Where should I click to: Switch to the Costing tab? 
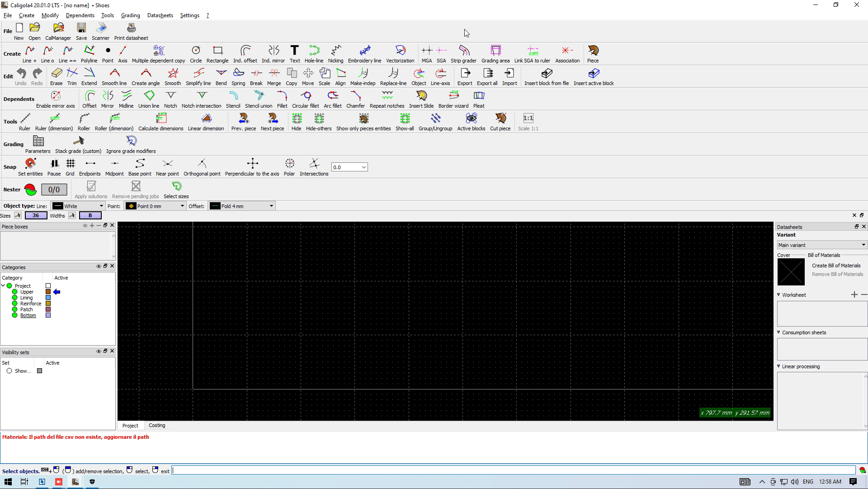(x=157, y=426)
